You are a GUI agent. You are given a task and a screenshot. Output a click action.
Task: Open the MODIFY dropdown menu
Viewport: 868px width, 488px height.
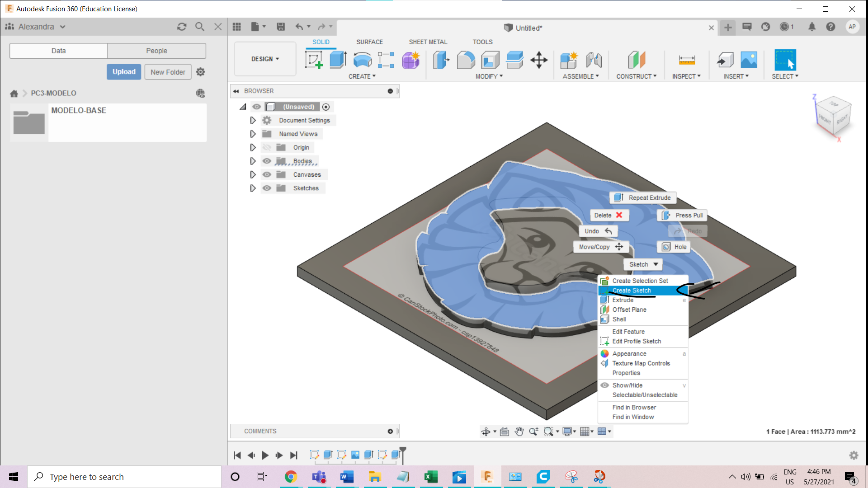pos(489,76)
